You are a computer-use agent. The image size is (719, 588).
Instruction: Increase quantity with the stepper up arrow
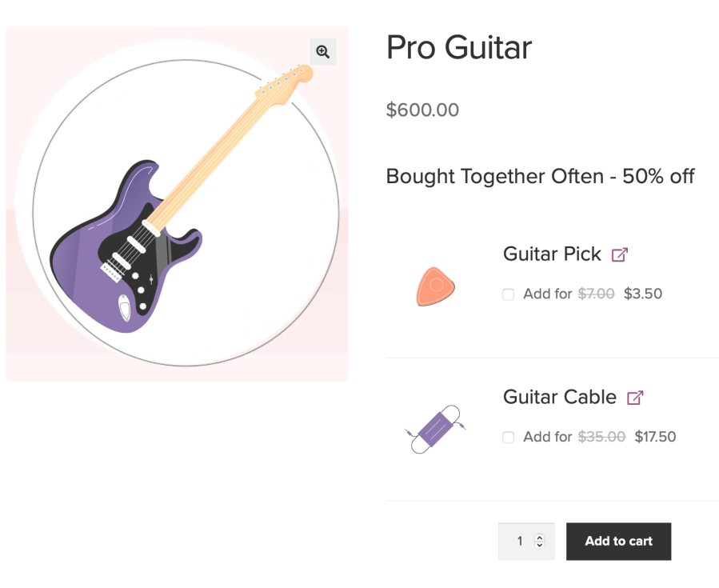541,536
